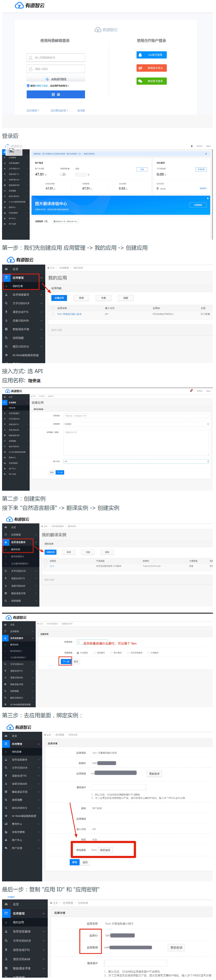
Task: Click the blue 创建应用 button
Action: point(59,298)
